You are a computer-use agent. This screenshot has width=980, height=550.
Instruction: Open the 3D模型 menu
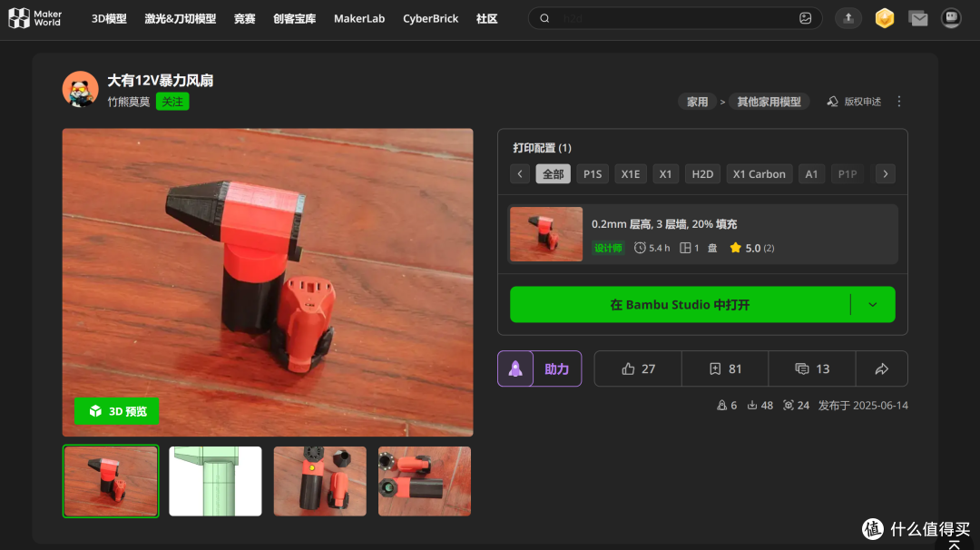[109, 19]
